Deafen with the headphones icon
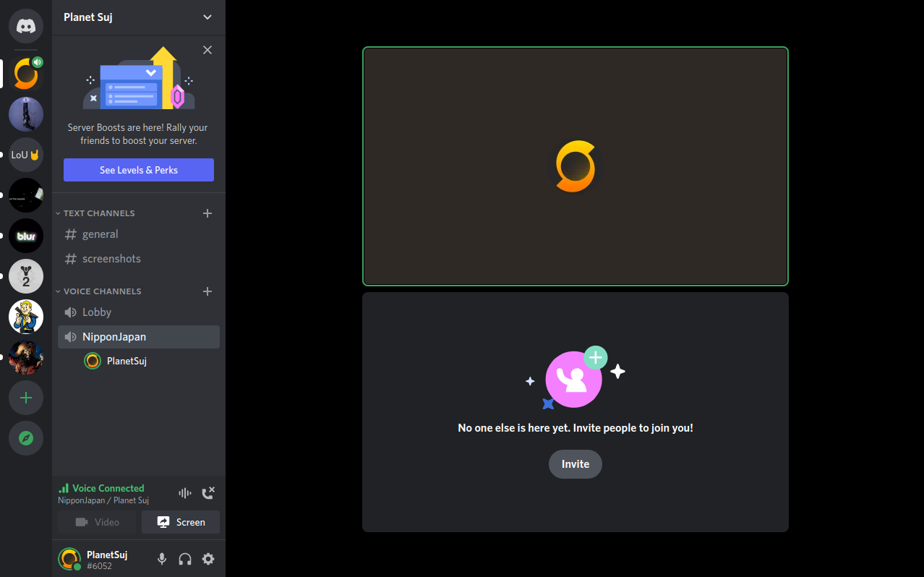This screenshot has height=577, width=924. (185, 559)
